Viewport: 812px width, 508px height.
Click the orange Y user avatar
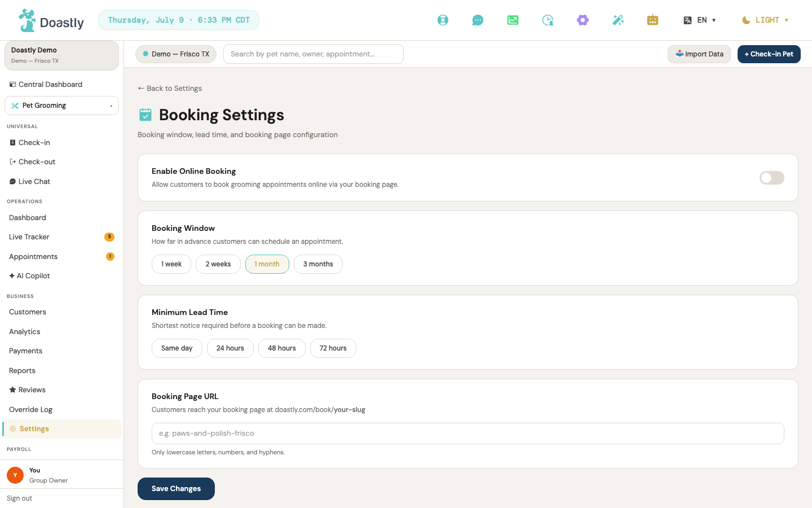tap(15, 475)
